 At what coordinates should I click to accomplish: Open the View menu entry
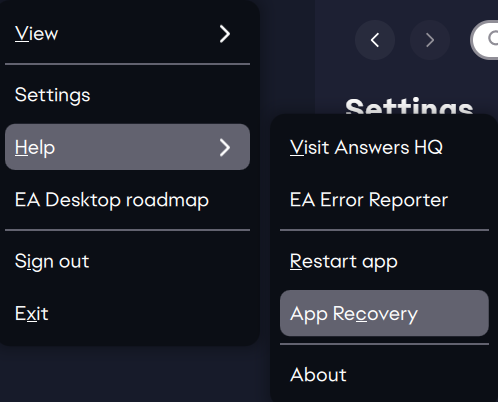(127, 34)
